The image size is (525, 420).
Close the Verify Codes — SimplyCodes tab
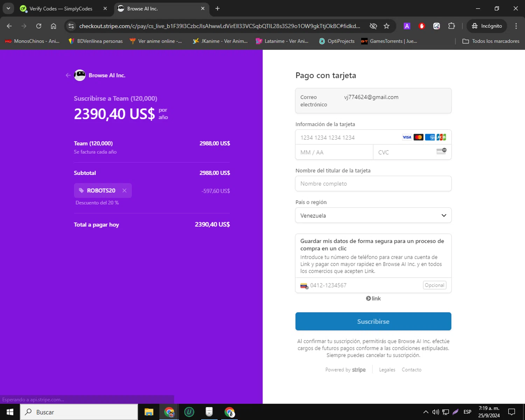point(105,8)
